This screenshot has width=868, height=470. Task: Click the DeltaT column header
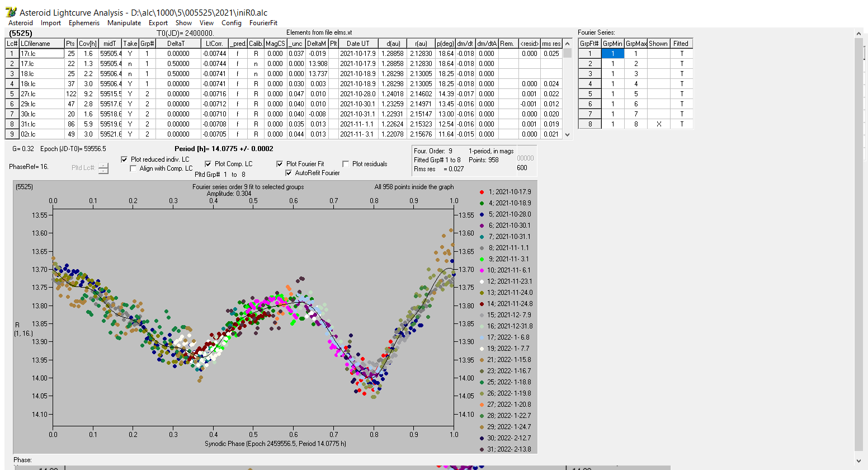178,44
